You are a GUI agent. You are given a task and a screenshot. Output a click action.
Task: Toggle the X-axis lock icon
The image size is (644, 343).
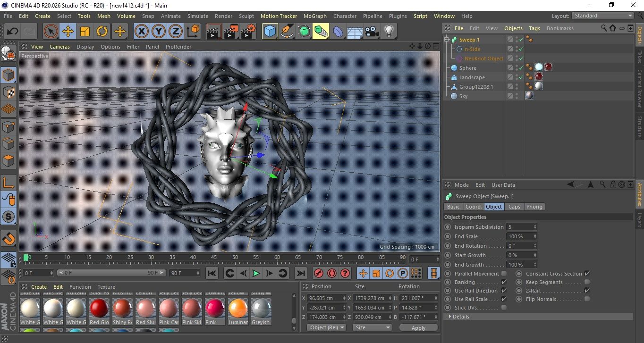point(141,32)
